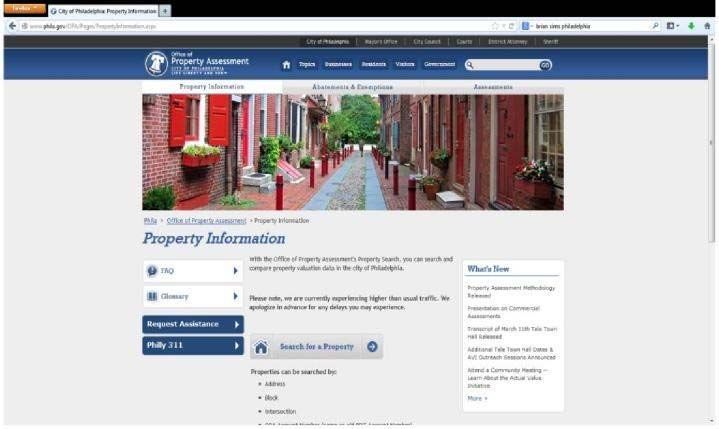Screen dimensions: 719x429
Task: Open the browser home page icon
Action: pyautogui.click(x=708, y=26)
